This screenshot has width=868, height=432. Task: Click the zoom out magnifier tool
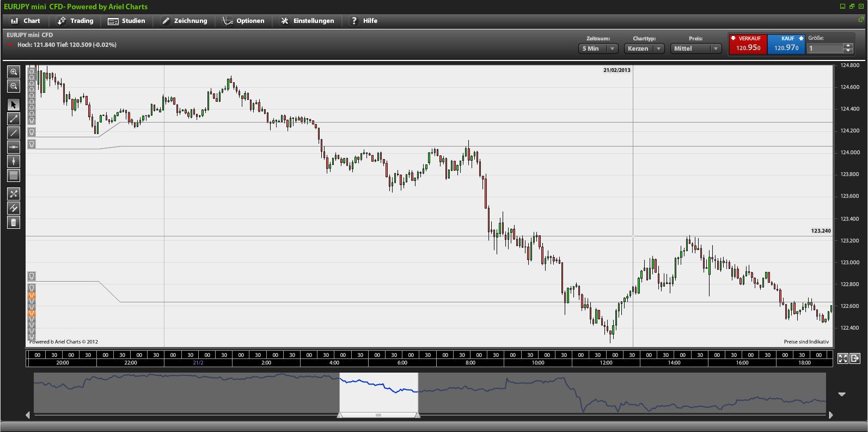coord(14,86)
